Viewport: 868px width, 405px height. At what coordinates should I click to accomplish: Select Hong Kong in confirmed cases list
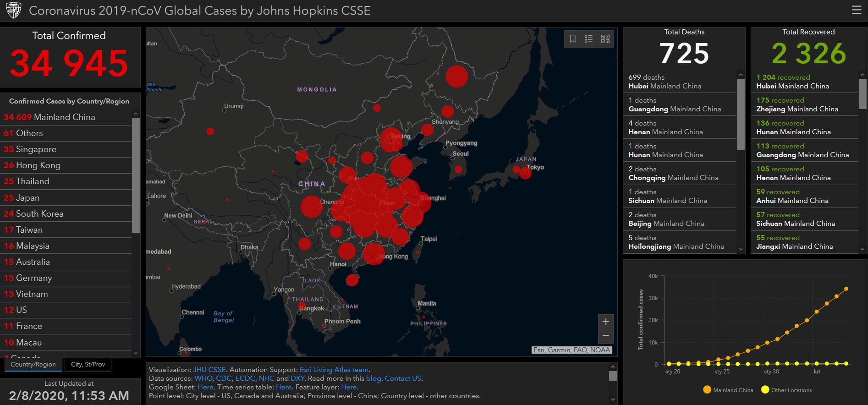click(x=66, y=165)
